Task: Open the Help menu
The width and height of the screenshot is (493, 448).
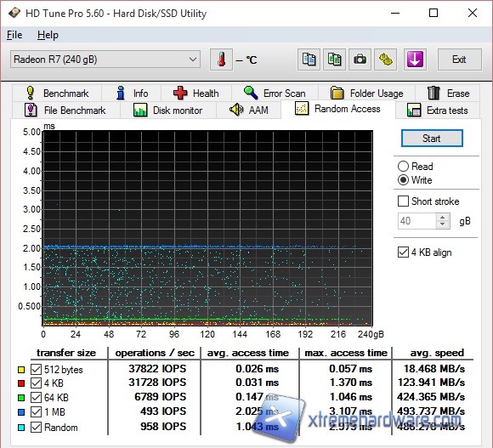Action: (48, 35)
